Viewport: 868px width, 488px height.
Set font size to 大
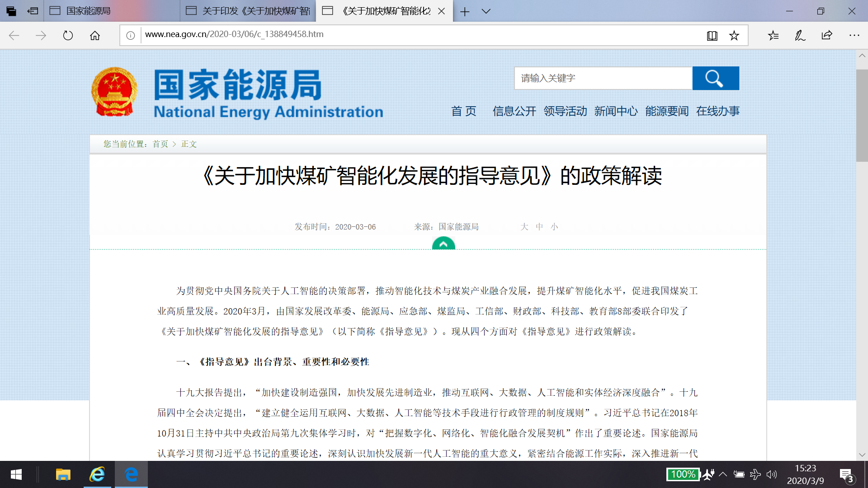pyautogui.click(x=524, y=227)
